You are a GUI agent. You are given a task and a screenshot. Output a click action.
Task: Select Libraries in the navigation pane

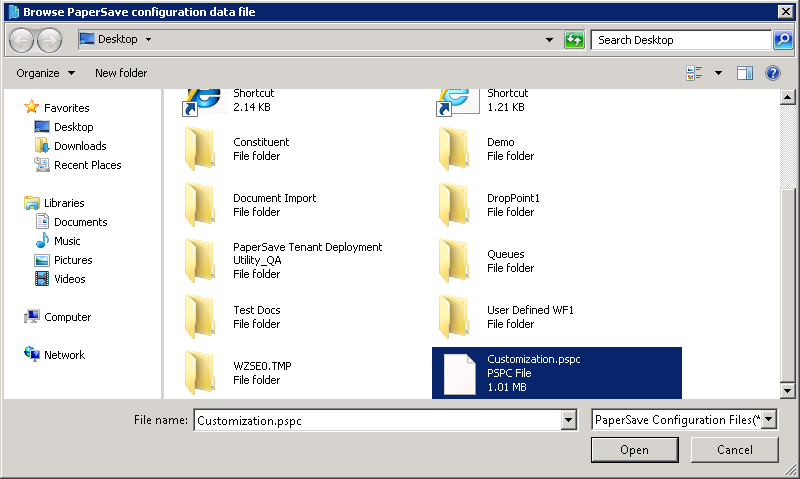point(64,203)
